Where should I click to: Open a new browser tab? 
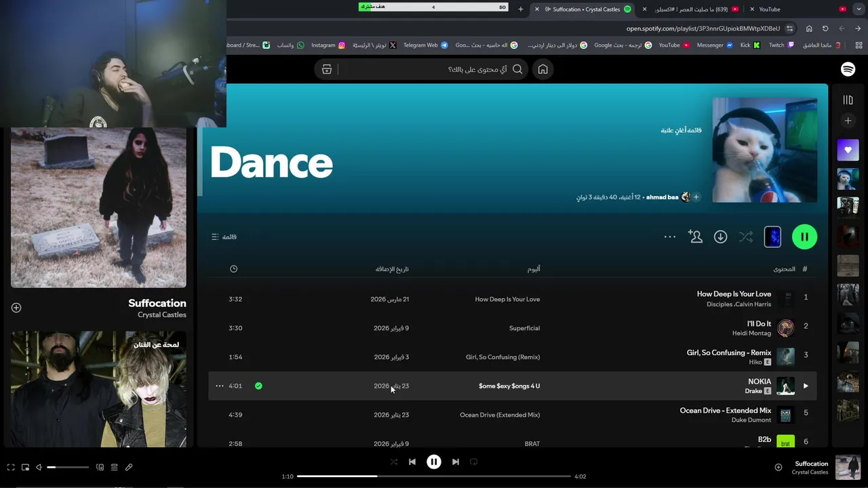tap(521, 9)
